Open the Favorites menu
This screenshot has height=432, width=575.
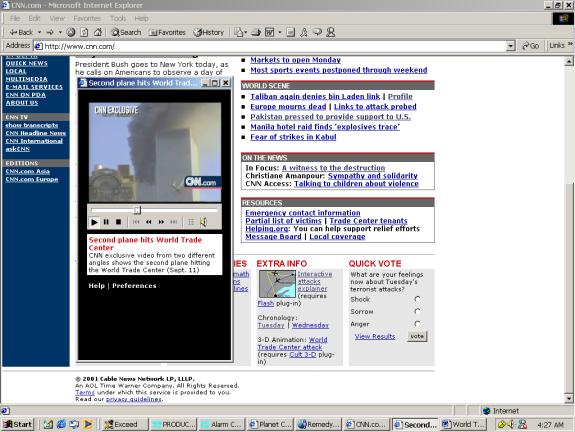click(x=87, y=18)
